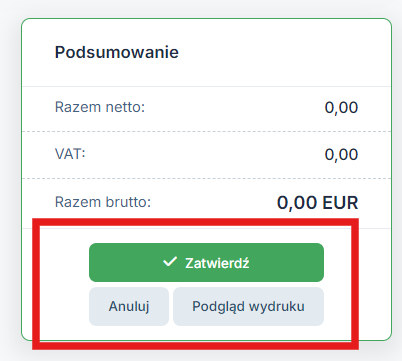Click empty header area right of Podsumowanie

coord(283,52)
